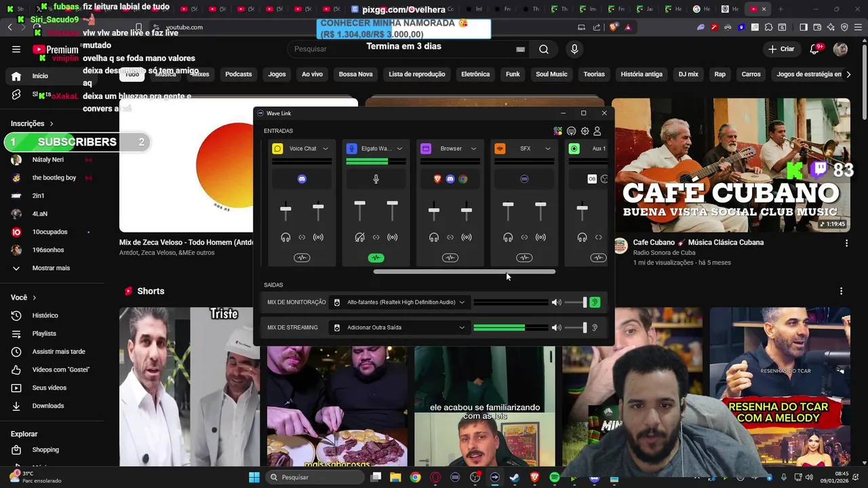The height and width of the screenshot is (488, 868).
Task: Click the colorful Marketplace icon in Wave Link
Action: 557,131
